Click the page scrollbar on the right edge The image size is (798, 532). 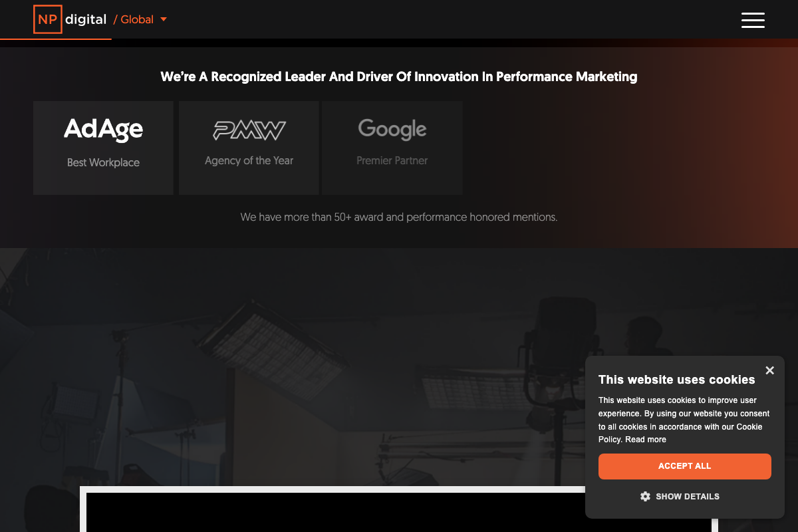click(x=795, y=266)
